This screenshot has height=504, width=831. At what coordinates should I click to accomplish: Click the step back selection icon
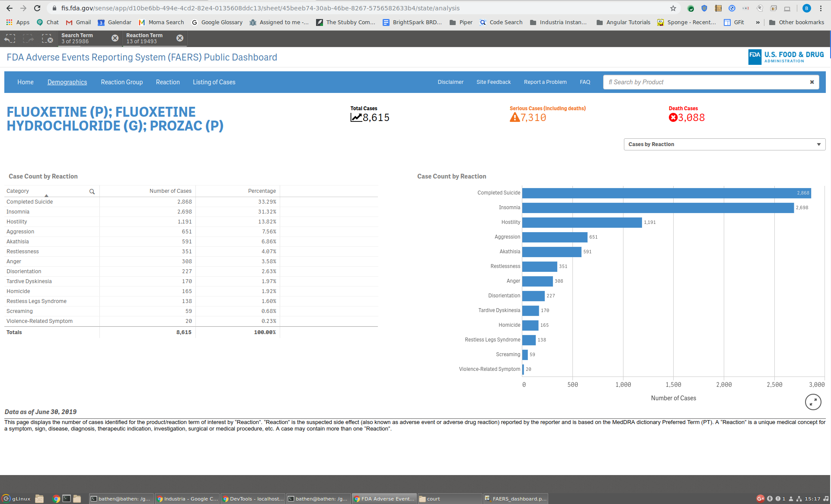click(10, 39)
